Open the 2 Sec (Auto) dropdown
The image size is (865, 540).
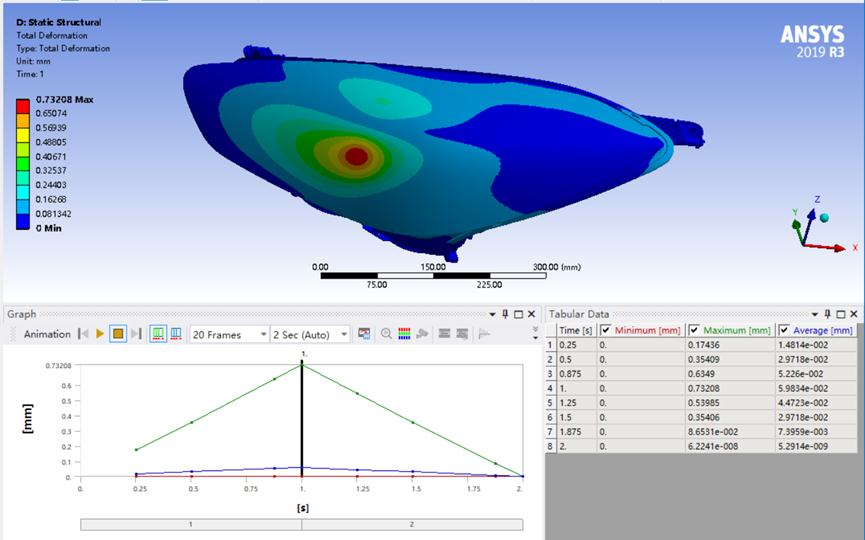[311, 334]
